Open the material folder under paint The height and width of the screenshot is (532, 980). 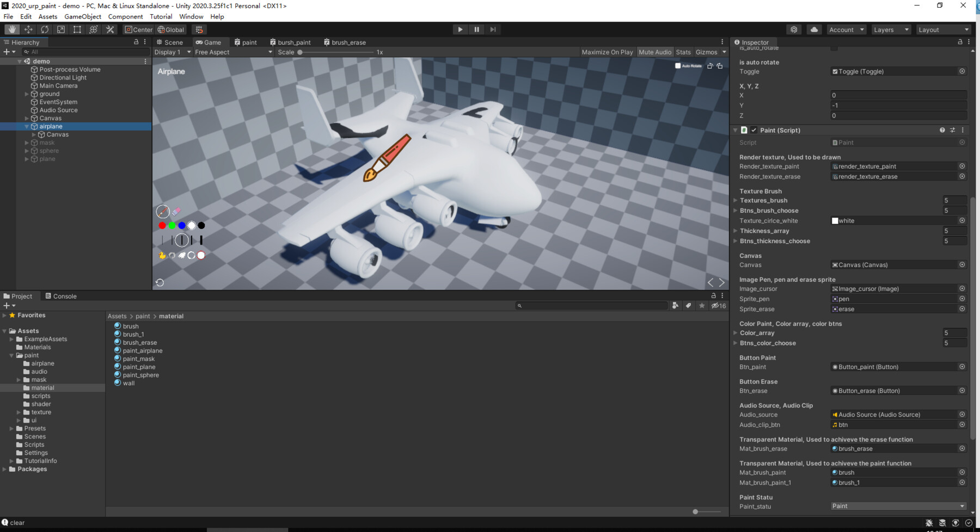point(43,387)
